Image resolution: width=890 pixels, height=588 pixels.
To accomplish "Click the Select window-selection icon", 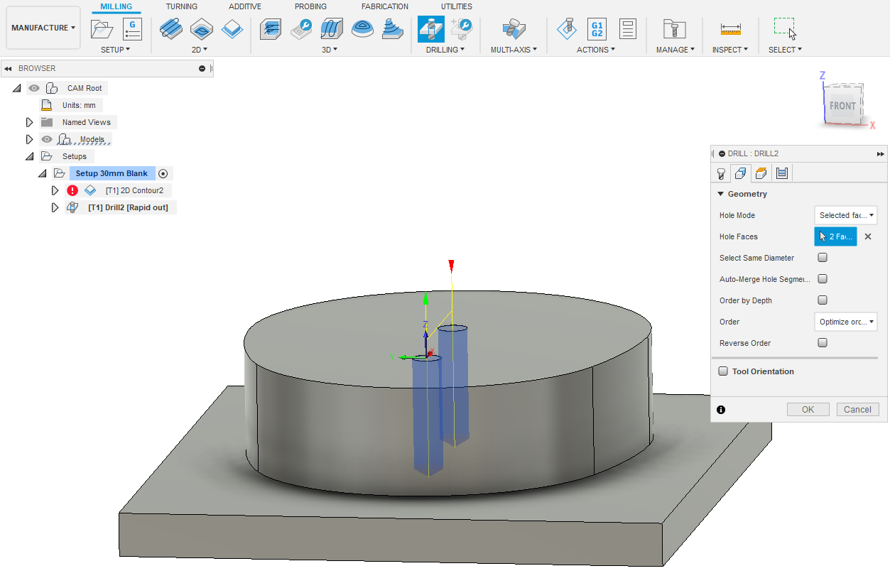I will [785, 29].
